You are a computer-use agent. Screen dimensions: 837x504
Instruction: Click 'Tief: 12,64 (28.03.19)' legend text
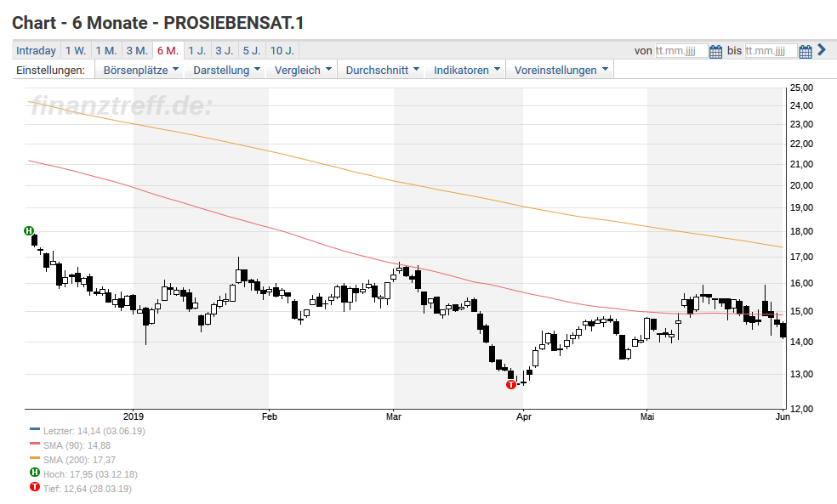coord(88,489)
